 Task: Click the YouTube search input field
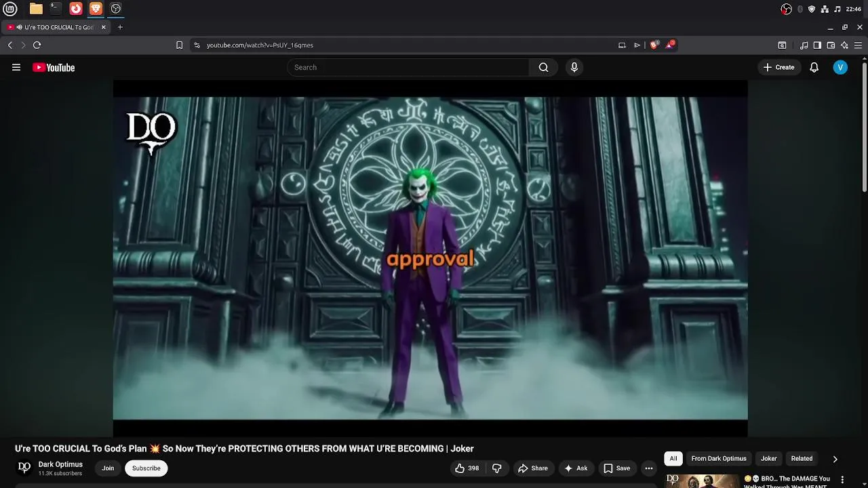pos(408,67)
